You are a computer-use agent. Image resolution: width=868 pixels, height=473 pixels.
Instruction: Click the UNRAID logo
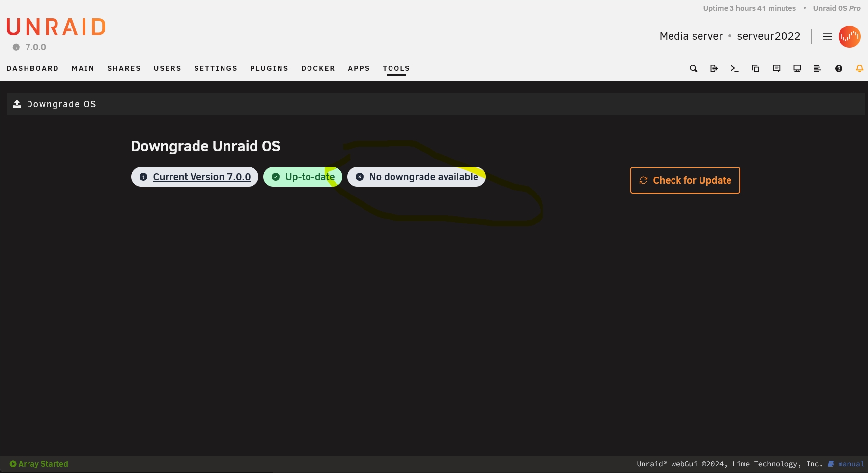[x=56, y=27]
